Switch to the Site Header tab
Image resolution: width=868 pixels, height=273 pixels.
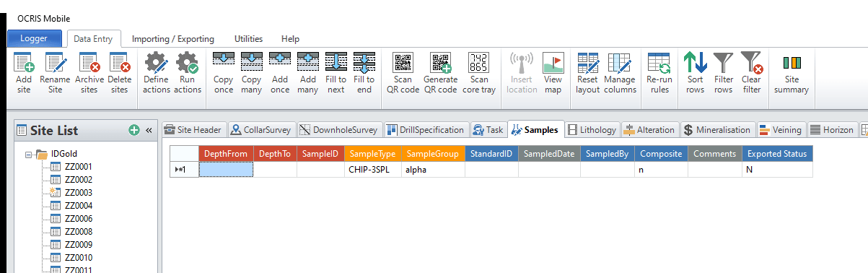point(193,130)
